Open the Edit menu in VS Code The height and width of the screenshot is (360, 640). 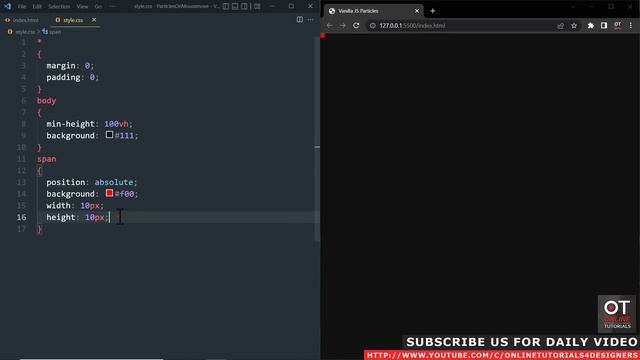[37, 7]
